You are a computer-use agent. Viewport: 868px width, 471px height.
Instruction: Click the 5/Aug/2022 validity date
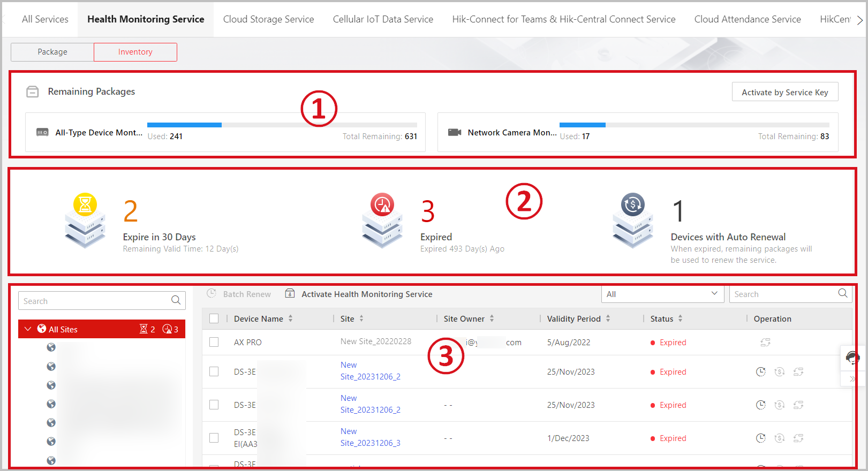[569, 342]
